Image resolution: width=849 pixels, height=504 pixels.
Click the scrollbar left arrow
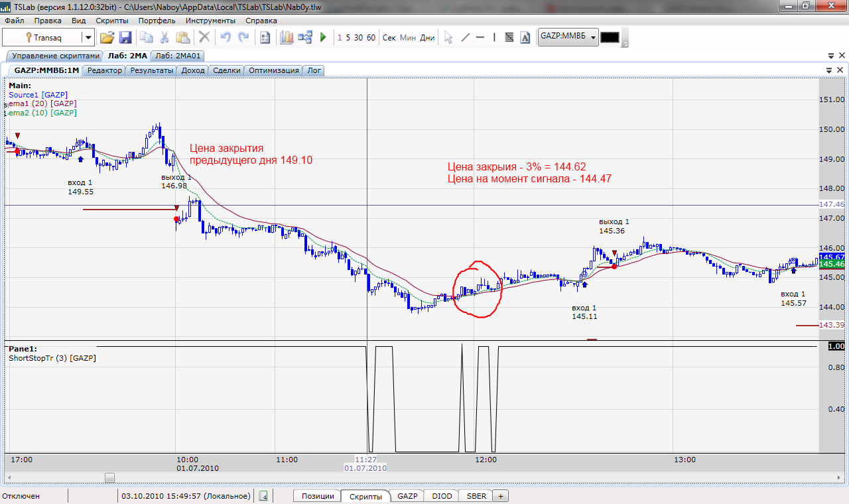pos(9,477)
